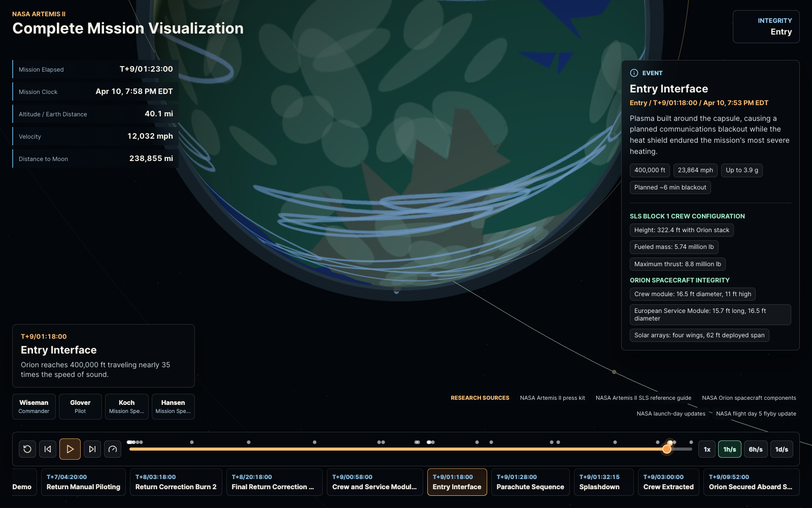Select the Return Correction Burn 2 event

(176, 482)
